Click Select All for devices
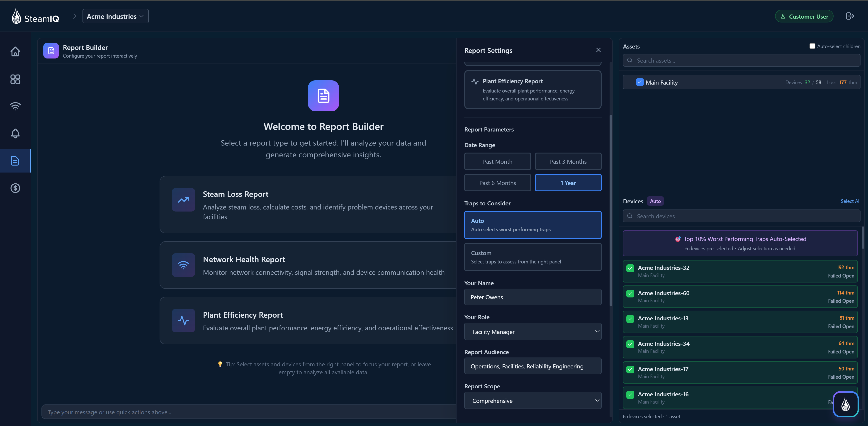Viewport: 868px width, 426px height. pos(851,201)
